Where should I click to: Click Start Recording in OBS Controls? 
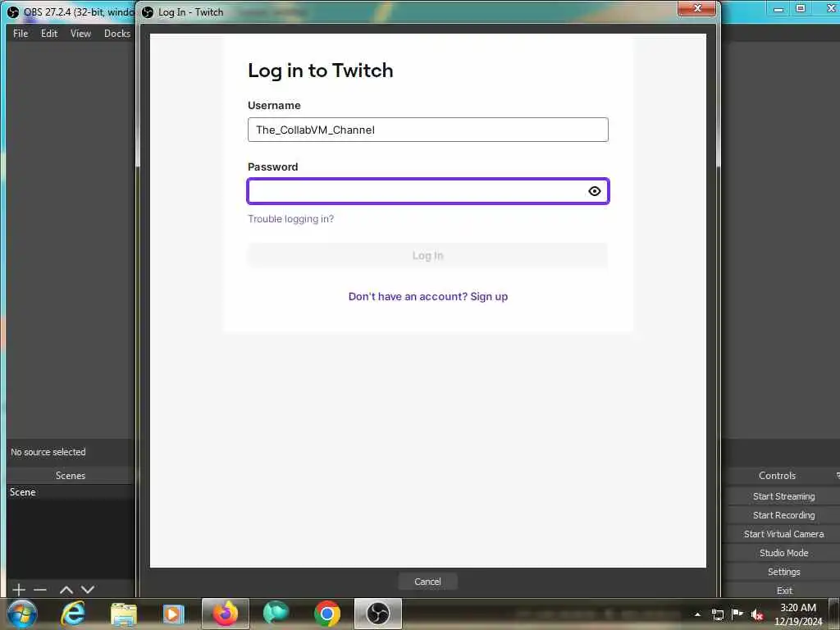point(783,515)
